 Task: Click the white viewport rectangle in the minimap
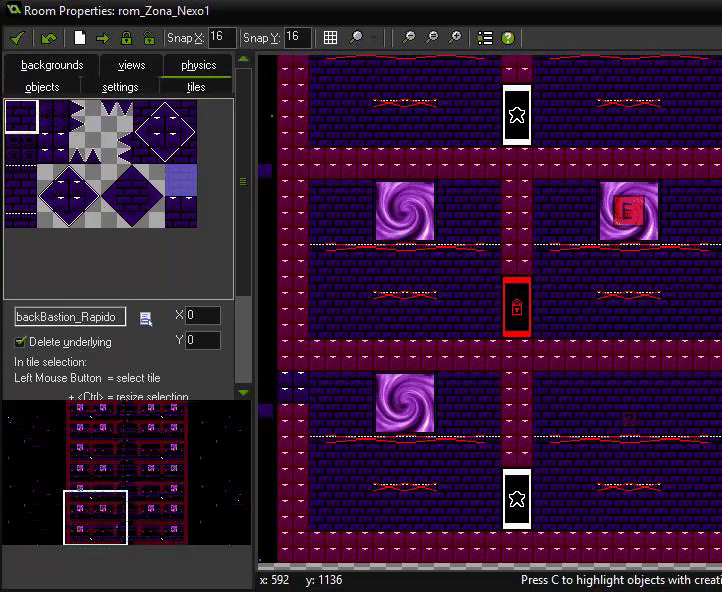click(x=95, y=517)
